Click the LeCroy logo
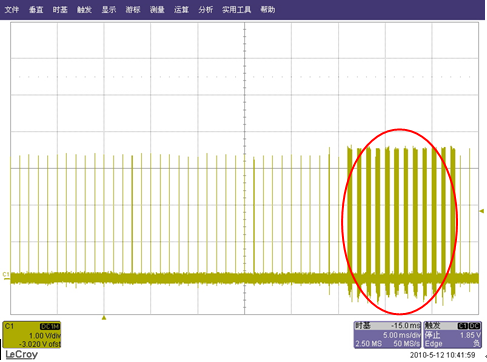Viewport: 487px width, 362px height. (x=22, y=354)
